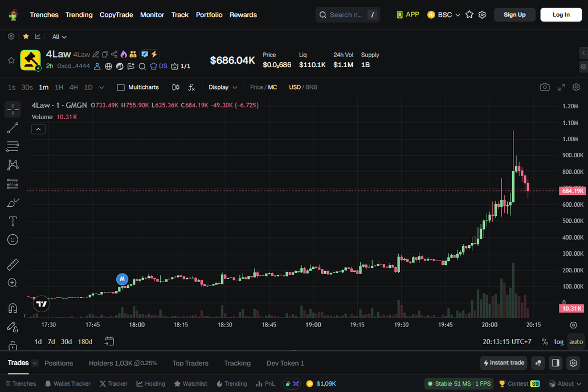Collapse the Volume indicator legend
This screenshot has height=392, width=588.
38,129
